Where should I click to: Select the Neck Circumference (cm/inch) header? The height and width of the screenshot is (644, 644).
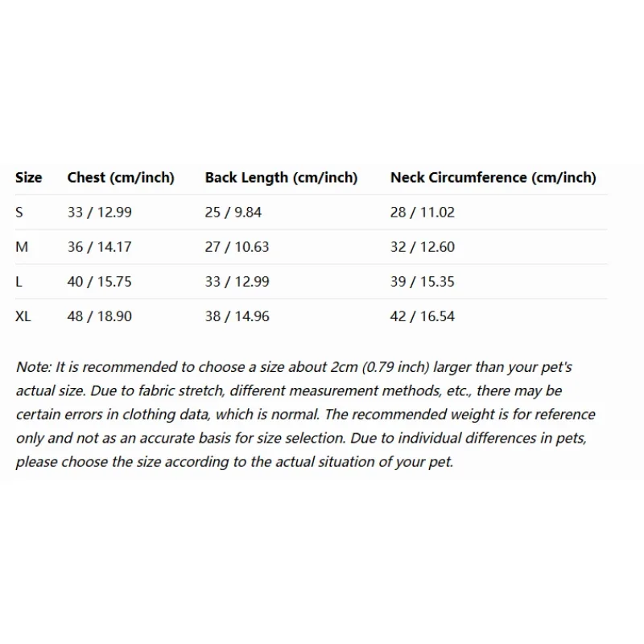[493, 178]
